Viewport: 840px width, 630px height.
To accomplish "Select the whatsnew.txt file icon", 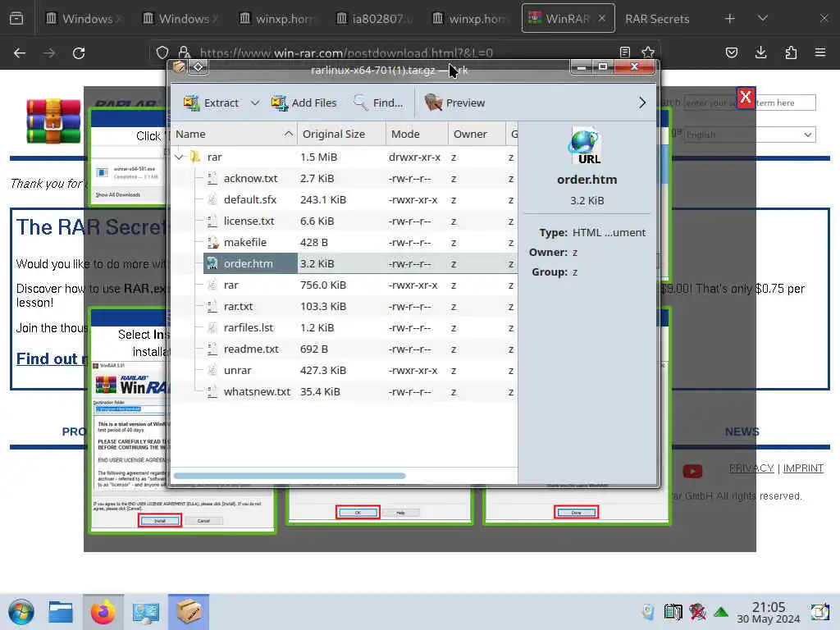I will 212,392.
